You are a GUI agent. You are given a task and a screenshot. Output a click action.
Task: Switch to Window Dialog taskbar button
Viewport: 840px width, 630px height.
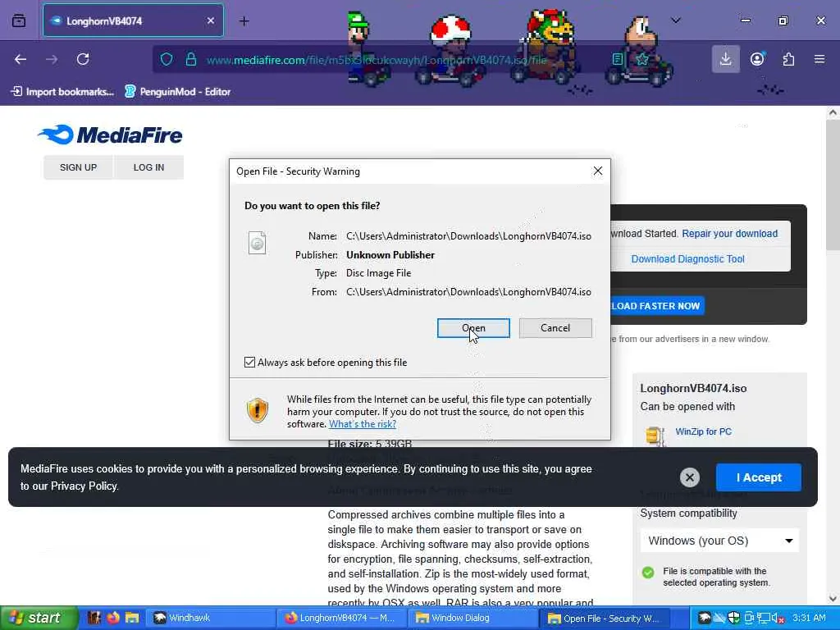coord(472,618)
